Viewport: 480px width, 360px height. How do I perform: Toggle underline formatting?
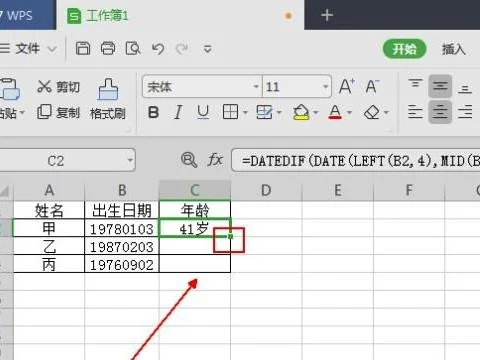(x=203, y=113)
